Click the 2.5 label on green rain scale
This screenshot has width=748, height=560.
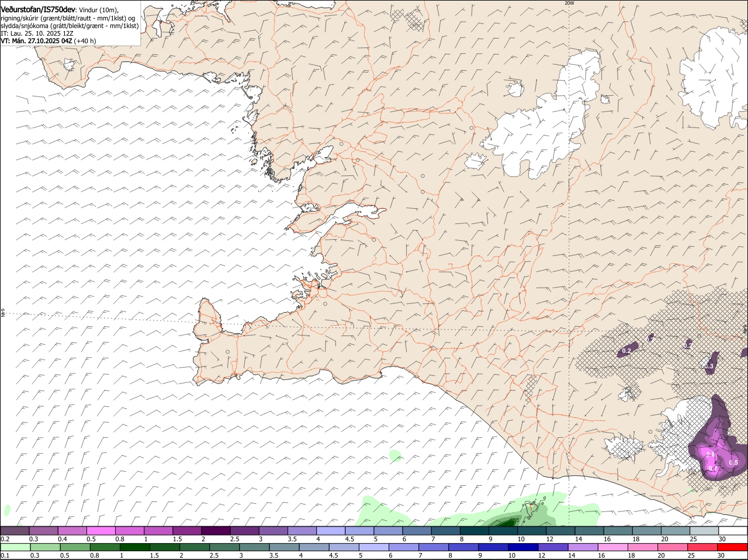[214, 555]
